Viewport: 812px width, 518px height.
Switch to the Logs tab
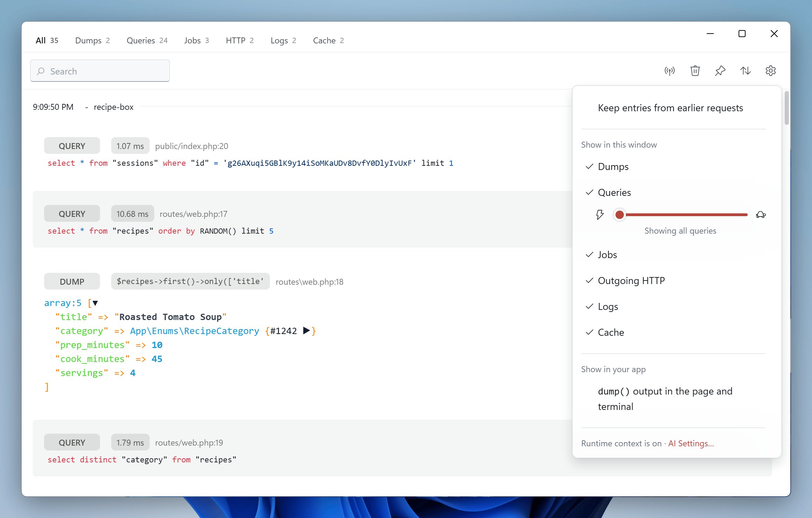(283, 41)
